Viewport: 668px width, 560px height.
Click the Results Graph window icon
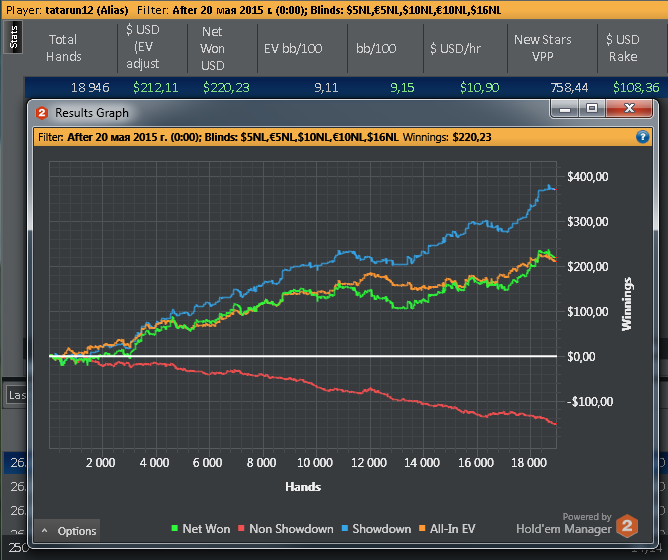[x=42, y=113]
